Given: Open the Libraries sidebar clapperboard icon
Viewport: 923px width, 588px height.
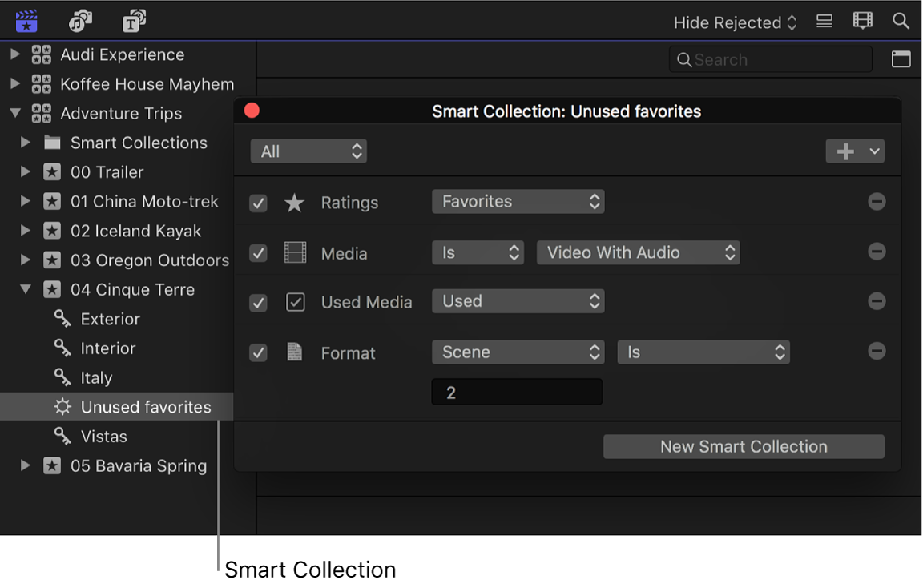Looking at the screenshot, I should click(x=26, y=21).
